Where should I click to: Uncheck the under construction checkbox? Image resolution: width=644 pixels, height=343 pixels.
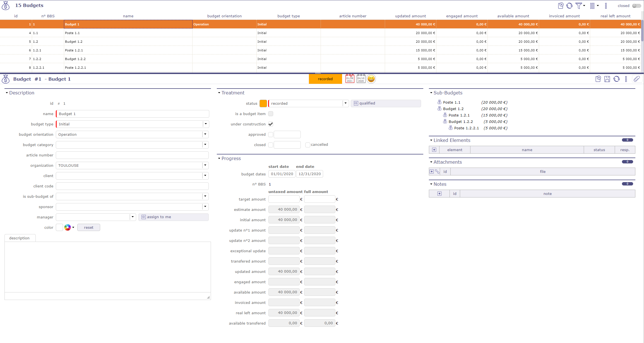(x=270, y=124)
